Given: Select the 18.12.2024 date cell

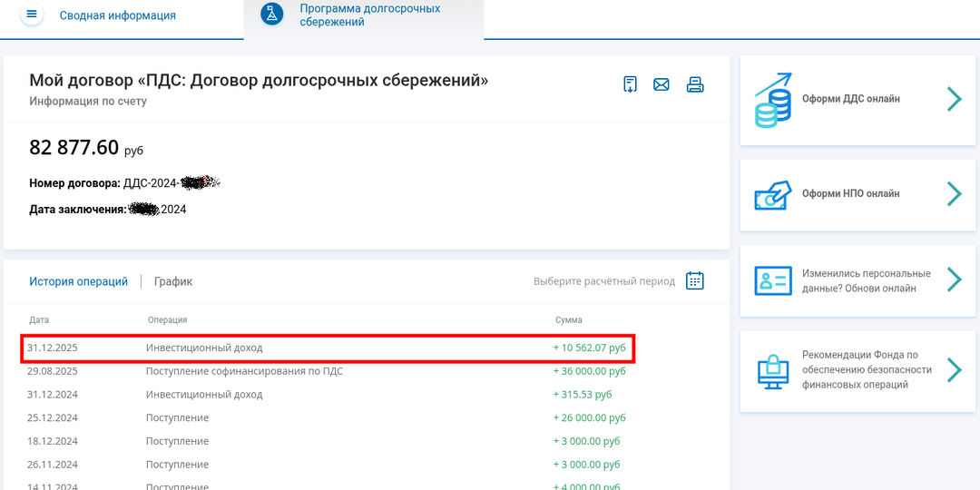Looking at the screenshot, I should [53, 441].
